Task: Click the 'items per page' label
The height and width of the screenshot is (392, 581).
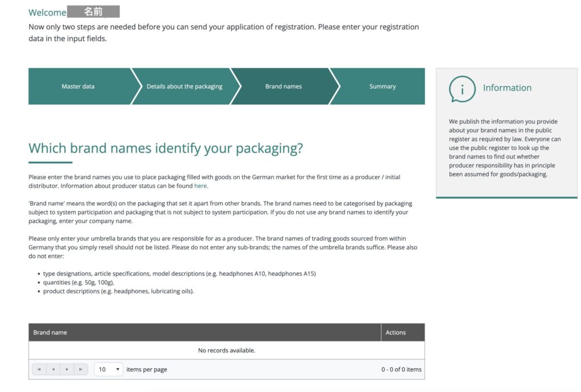Action: point(146,369)
